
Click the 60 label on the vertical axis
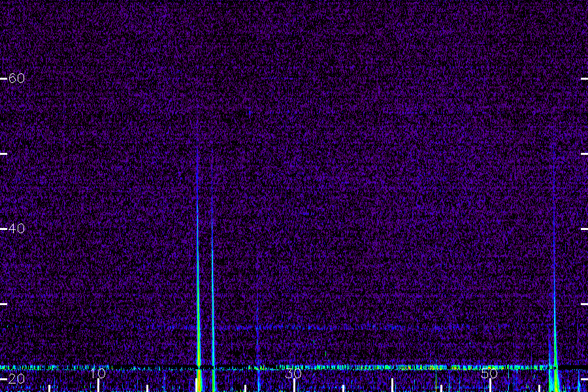[16, 78]
